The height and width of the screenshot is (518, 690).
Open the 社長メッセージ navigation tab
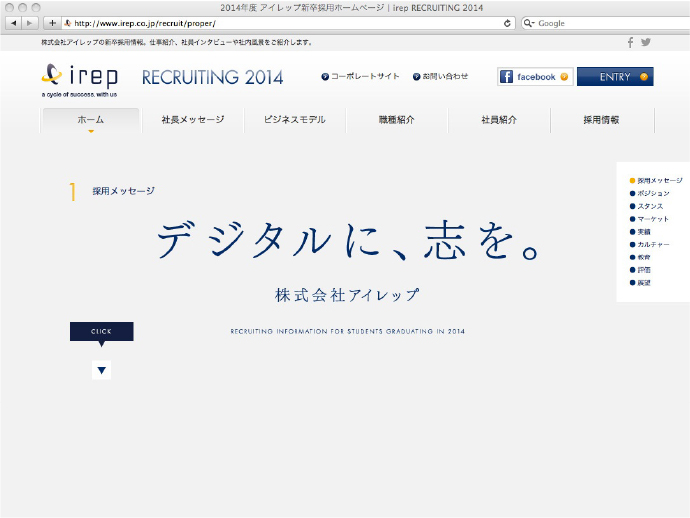coord(193,120)
